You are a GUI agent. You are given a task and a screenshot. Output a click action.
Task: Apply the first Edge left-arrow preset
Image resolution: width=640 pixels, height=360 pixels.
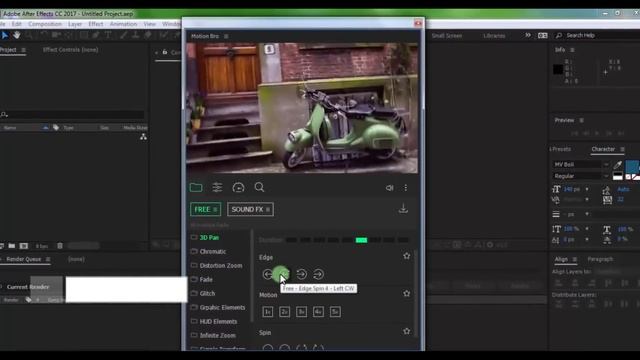[x=268, y=274]
